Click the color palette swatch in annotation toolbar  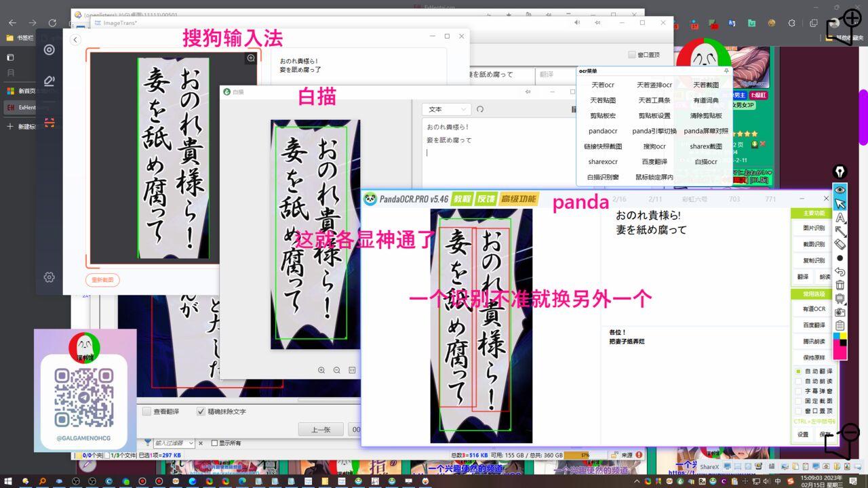coord(840,346)
